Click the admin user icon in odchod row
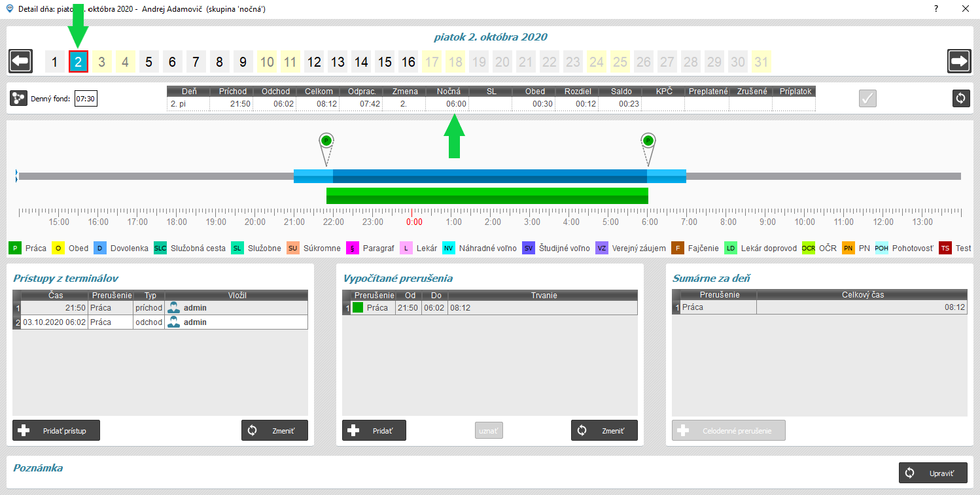The height and width of the screenshot is (495, 980). point(173,322)
